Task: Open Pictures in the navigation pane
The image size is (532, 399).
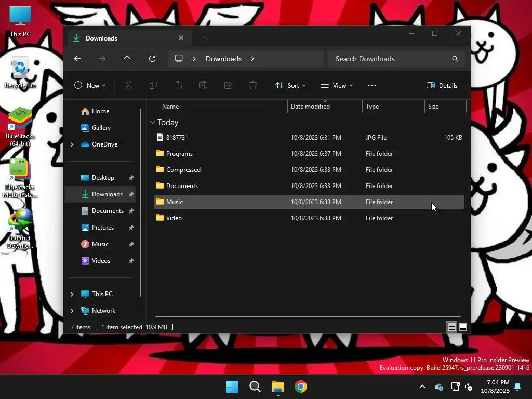Action: [x=102, y=228]
